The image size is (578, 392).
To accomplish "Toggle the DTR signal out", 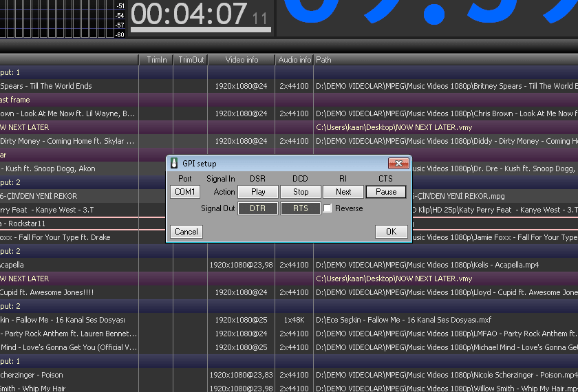I will pos(258,208).
